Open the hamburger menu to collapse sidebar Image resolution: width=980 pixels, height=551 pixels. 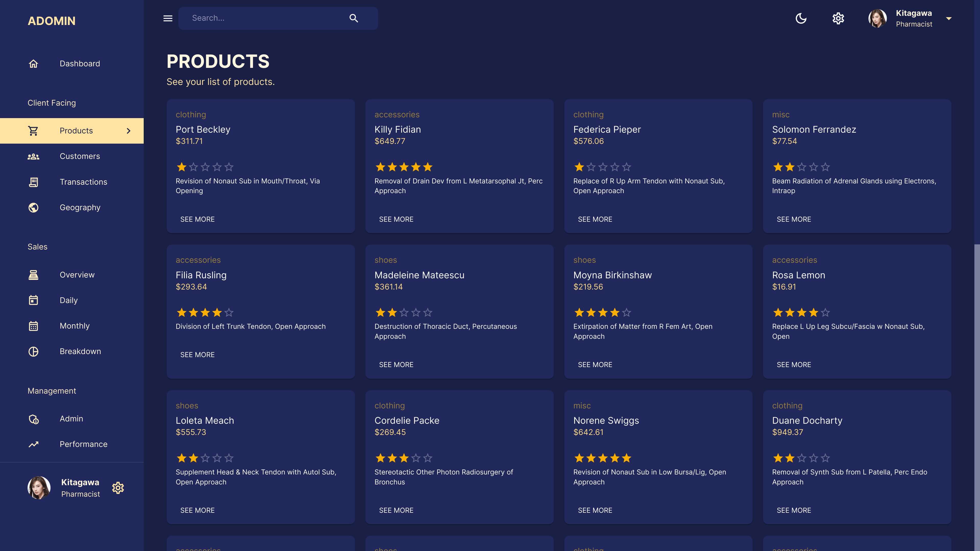pos(168,18)
